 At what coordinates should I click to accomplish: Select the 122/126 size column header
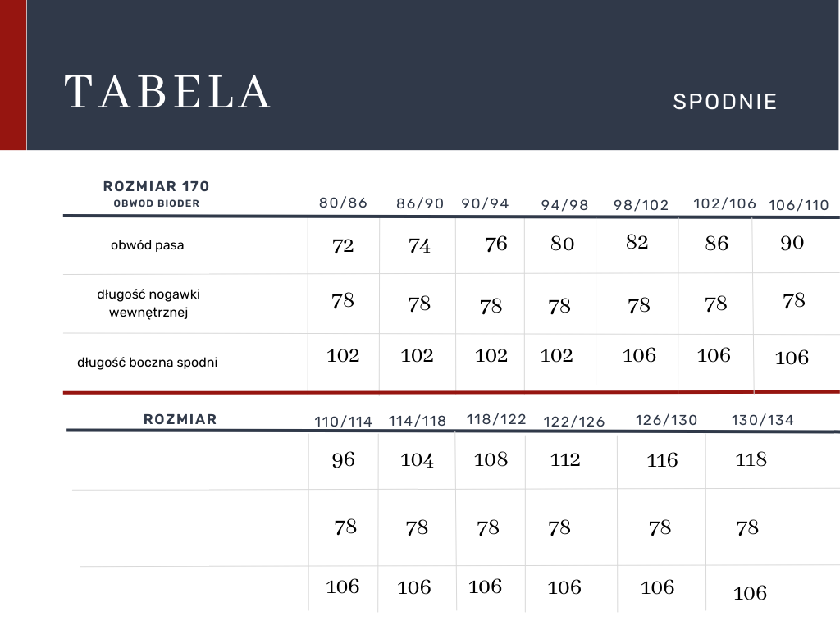[573, 422]
